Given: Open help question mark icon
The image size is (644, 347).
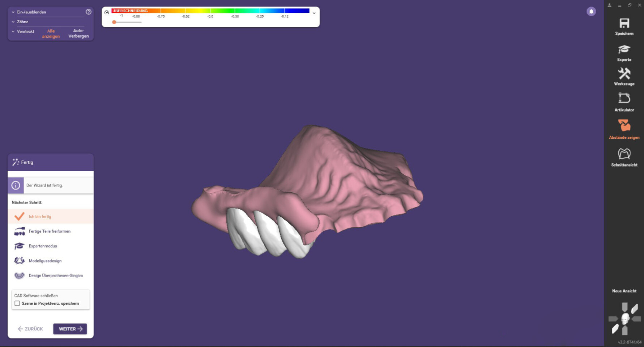Looking at the screenshot, I should pos(89,12).
